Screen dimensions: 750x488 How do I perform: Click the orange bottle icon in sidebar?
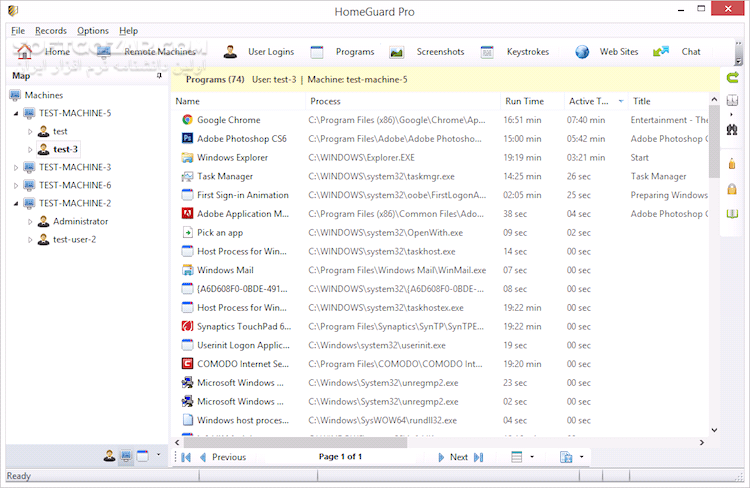coord(732,164)
